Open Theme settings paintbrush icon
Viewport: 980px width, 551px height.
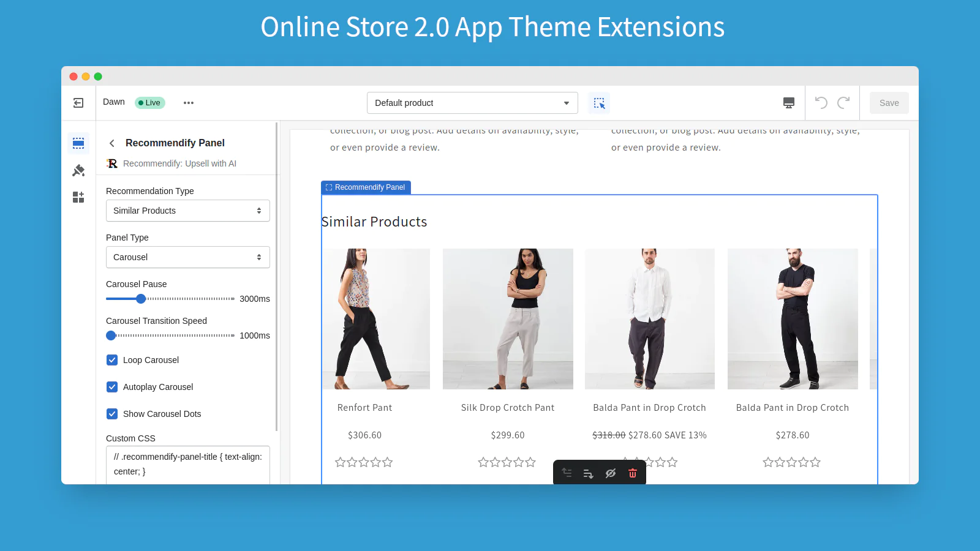[78, 170]
